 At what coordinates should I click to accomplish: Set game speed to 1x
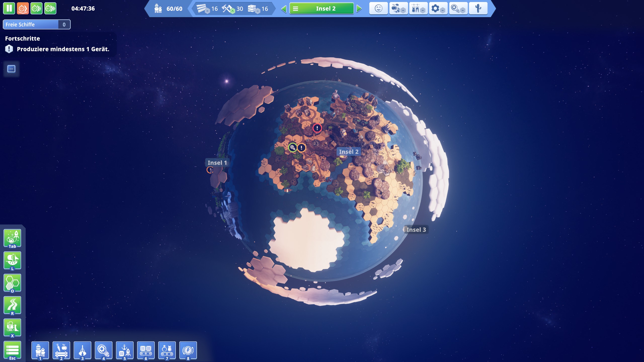tap(23, 8)
